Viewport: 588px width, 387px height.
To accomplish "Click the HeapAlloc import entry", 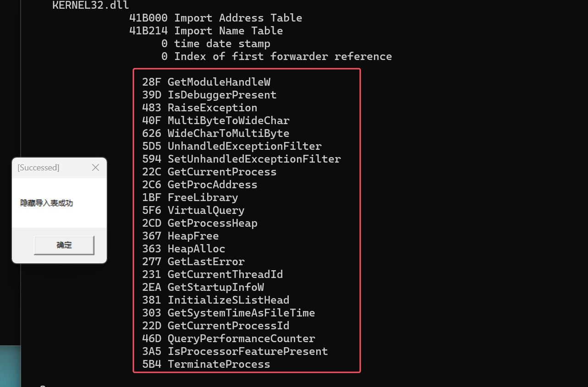I will pos(184,249).
